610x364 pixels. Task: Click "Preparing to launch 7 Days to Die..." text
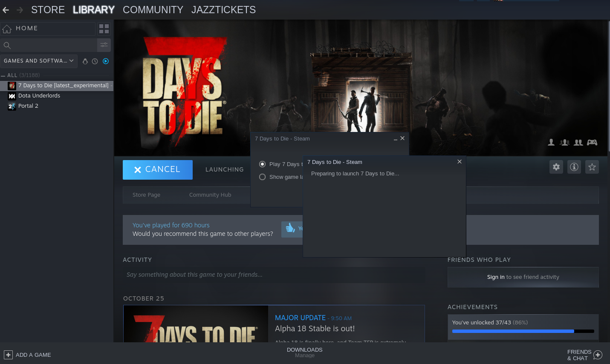[x=355, y=174]
